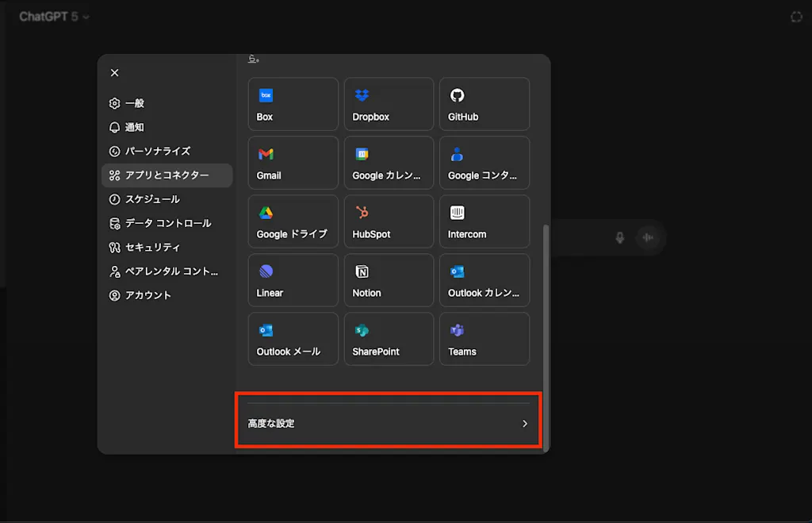Click the gear icon beside 一般
This screenshot has height=523, width=812.
click(x=114, y=103)
